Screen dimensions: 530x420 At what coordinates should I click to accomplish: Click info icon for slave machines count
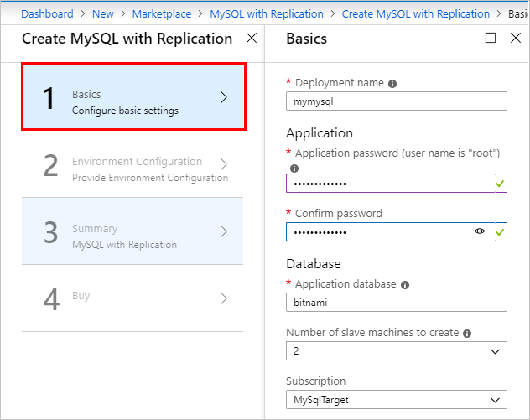tap(467, 333)
